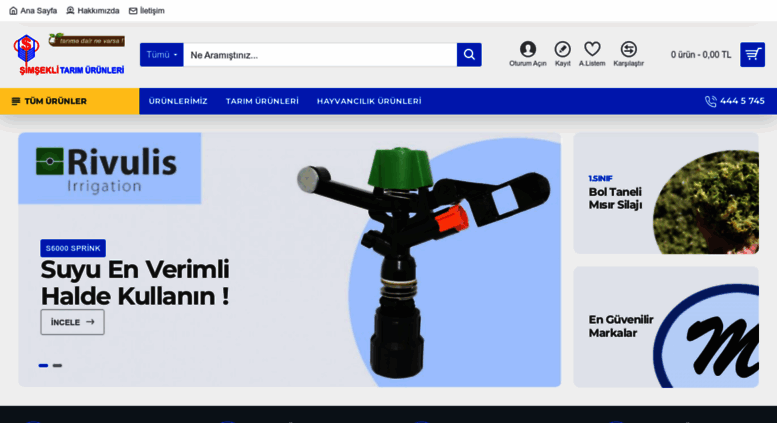
Task: Expand the TÜM ÜRÜNLER menu
Action: point(70,101)
